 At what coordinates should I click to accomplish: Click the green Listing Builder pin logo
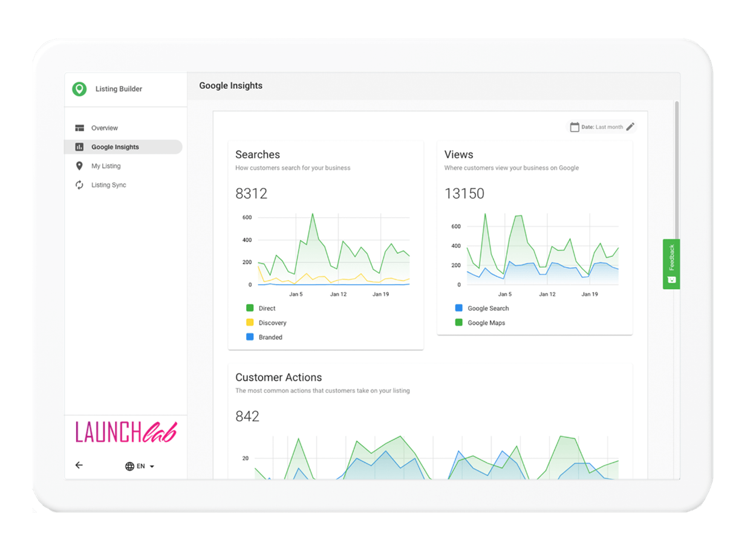pyautogui.click(x=79, y=88)
